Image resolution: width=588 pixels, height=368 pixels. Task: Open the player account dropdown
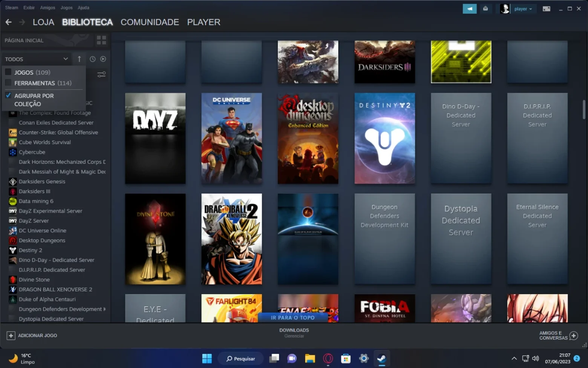tap(517, 9)
